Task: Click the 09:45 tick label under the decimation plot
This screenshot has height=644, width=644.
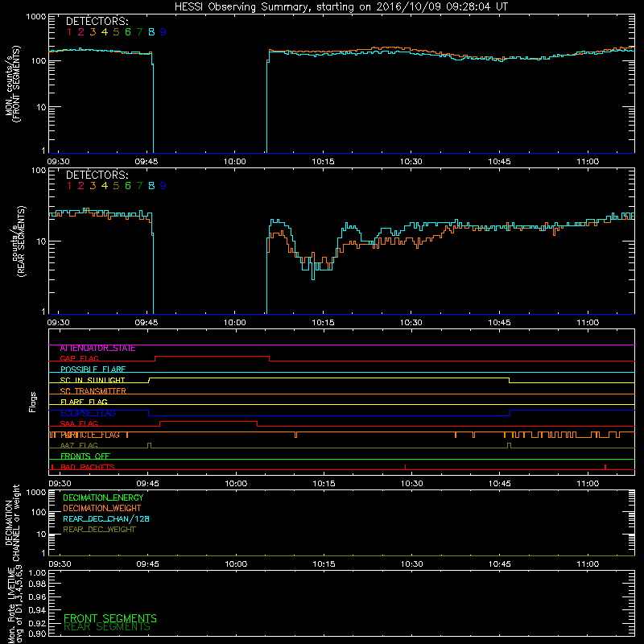Action: point(148,564)
